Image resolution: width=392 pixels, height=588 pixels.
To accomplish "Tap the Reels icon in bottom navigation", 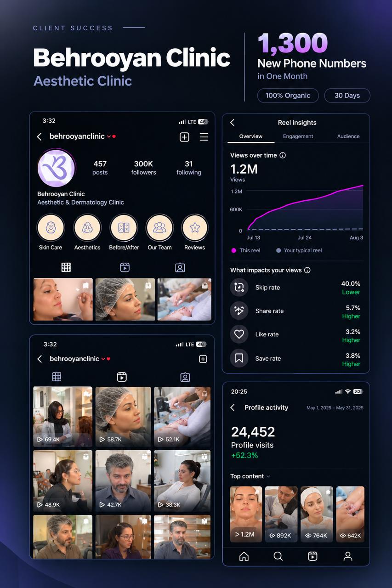I will click(312, 556).
